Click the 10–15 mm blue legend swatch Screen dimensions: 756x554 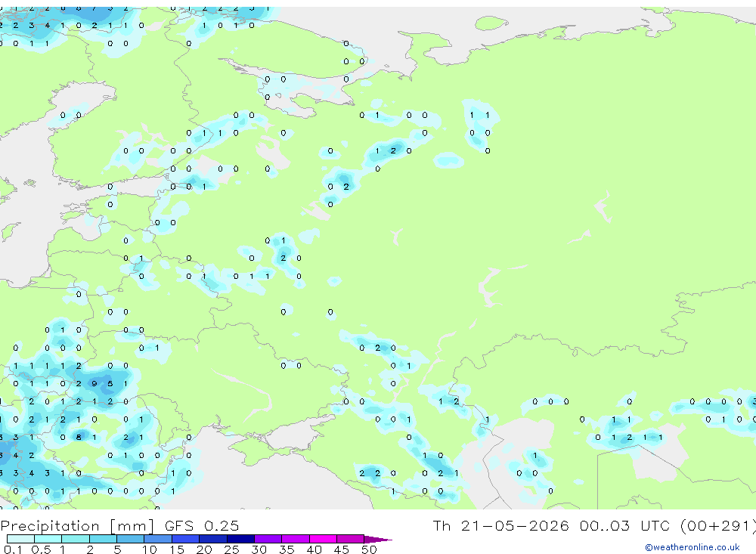[158, 539]
